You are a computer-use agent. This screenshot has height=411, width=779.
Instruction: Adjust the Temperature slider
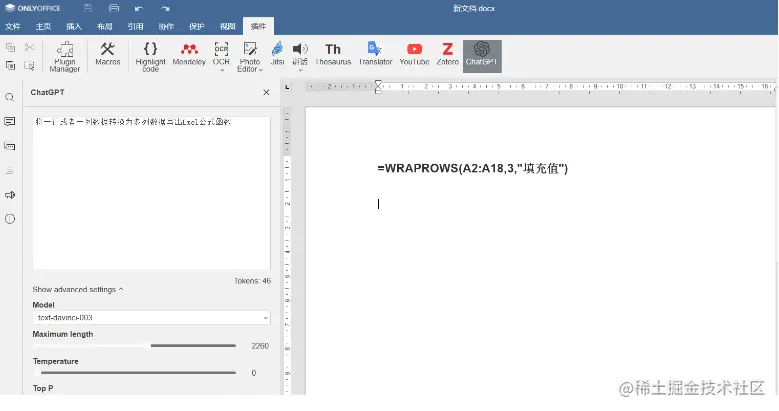tap(135, 372)
